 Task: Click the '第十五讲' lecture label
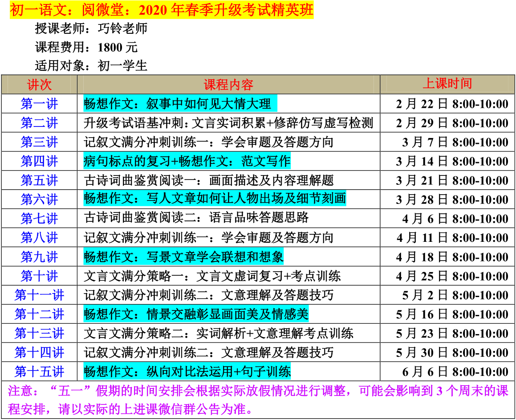(x=39, y=372)
